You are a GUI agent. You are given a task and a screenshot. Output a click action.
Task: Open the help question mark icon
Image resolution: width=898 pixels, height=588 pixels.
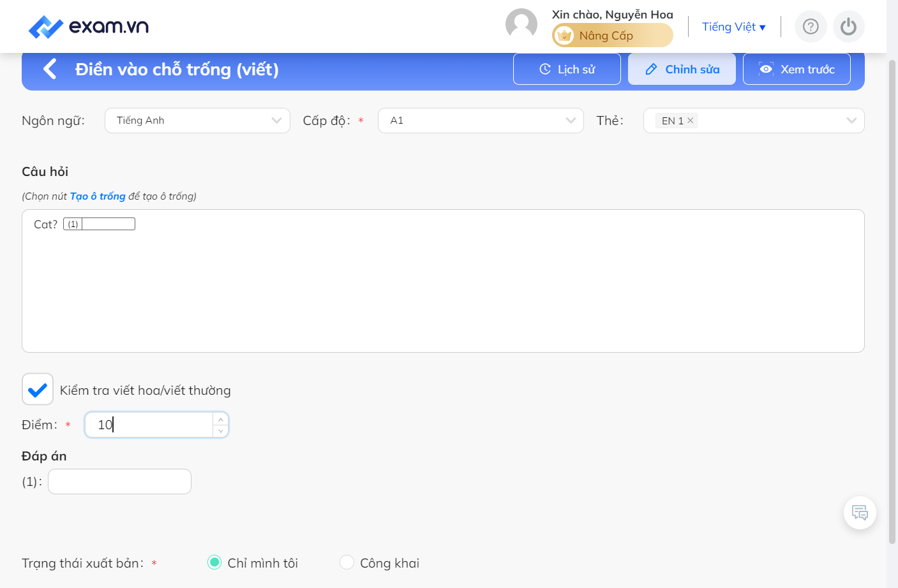click(811, 27)
